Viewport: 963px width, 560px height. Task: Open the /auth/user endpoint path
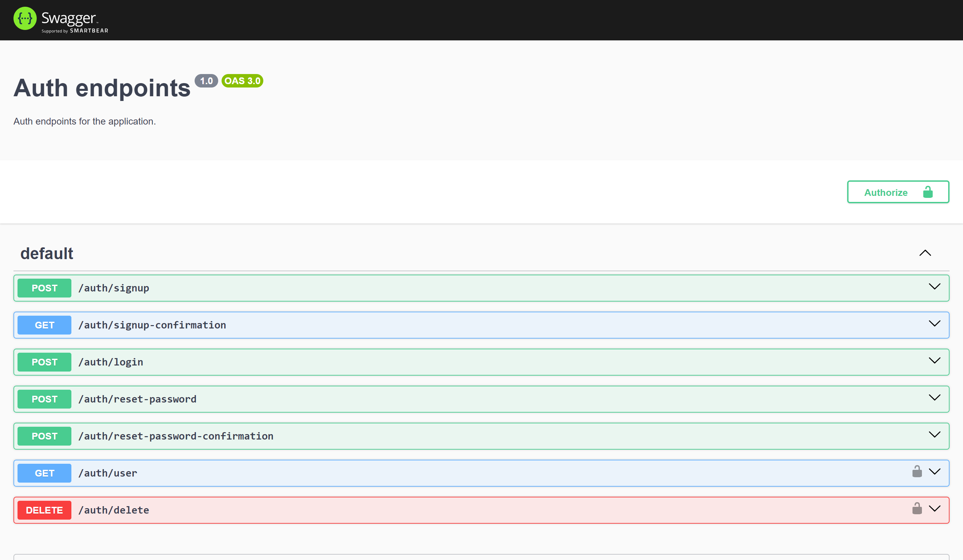[108, 473]
